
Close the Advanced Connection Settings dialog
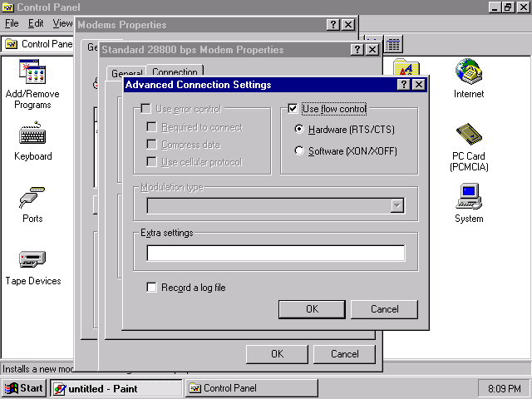(x=419, y=85)
